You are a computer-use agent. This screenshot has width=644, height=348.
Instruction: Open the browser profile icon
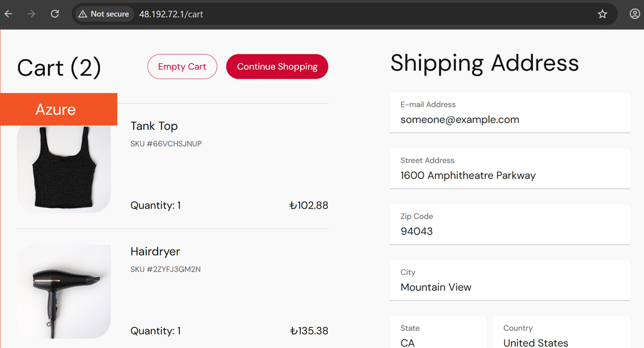[x=635, y=14]
